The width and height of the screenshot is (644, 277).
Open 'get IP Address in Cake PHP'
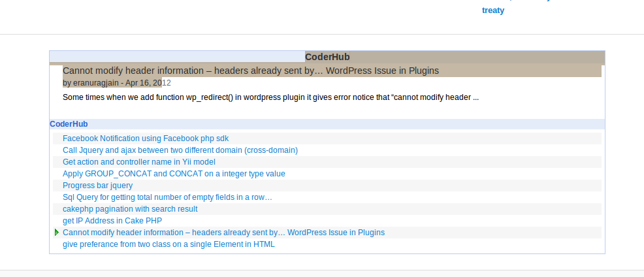tap(112, 221)
